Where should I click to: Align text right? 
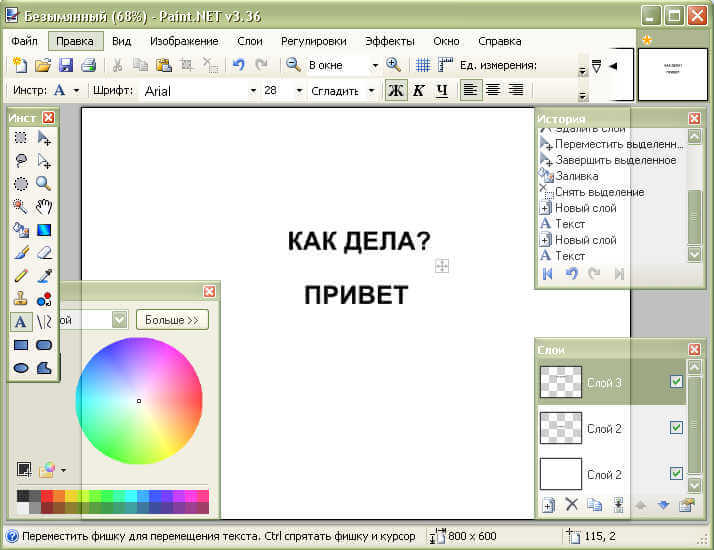(x=516, y=90)
